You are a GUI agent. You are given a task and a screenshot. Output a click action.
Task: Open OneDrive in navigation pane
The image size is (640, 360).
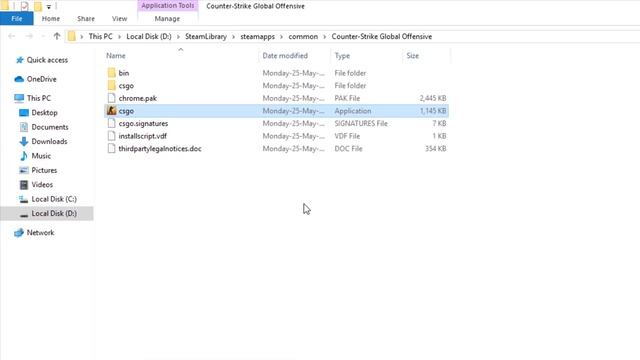(x=41, y=79)
